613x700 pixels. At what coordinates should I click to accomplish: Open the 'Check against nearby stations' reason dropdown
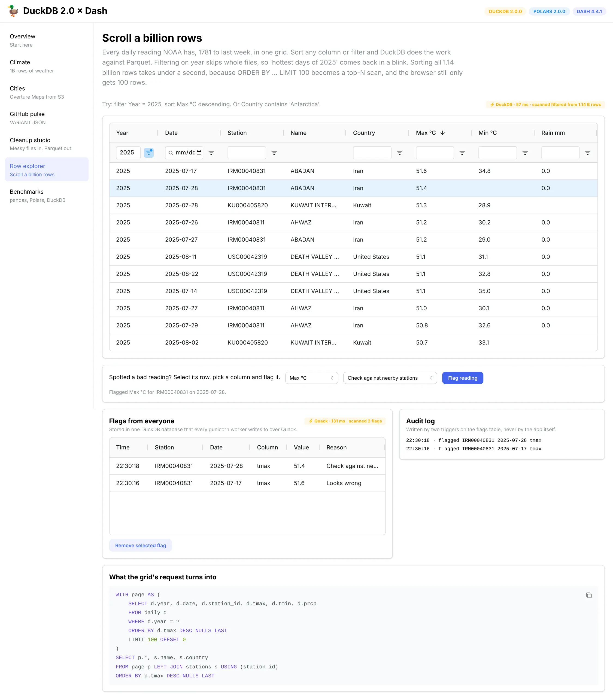pyautogui.click(x=390, y=378)
